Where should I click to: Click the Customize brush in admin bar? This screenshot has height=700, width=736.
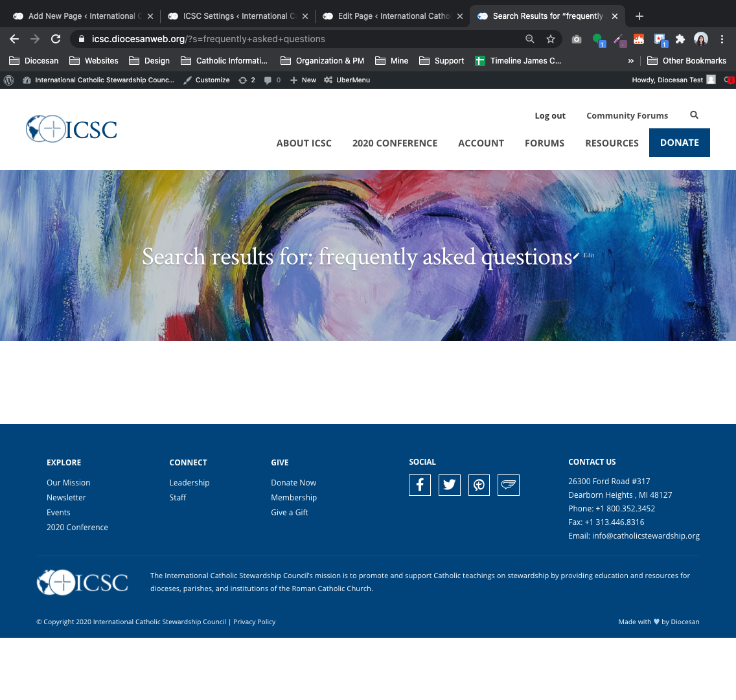207,80
